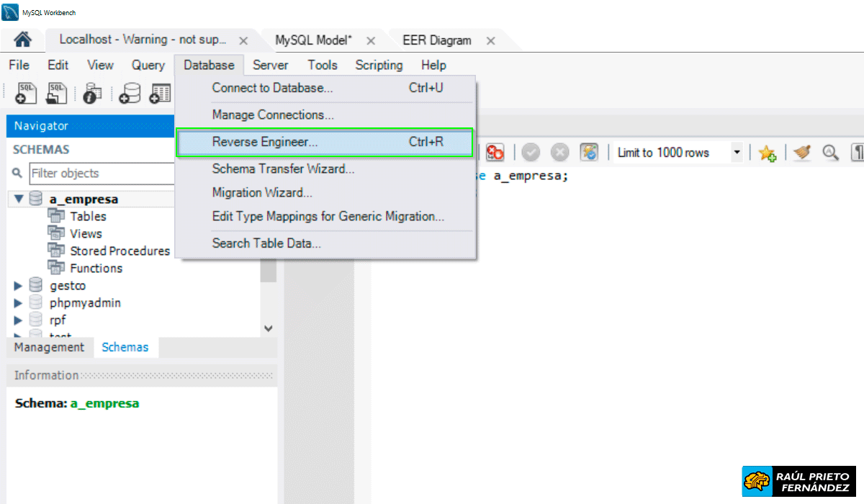The height and width of the screenshot is (504, 864).
Task: Choose Manage Connections menu entry
Action: 325,114
